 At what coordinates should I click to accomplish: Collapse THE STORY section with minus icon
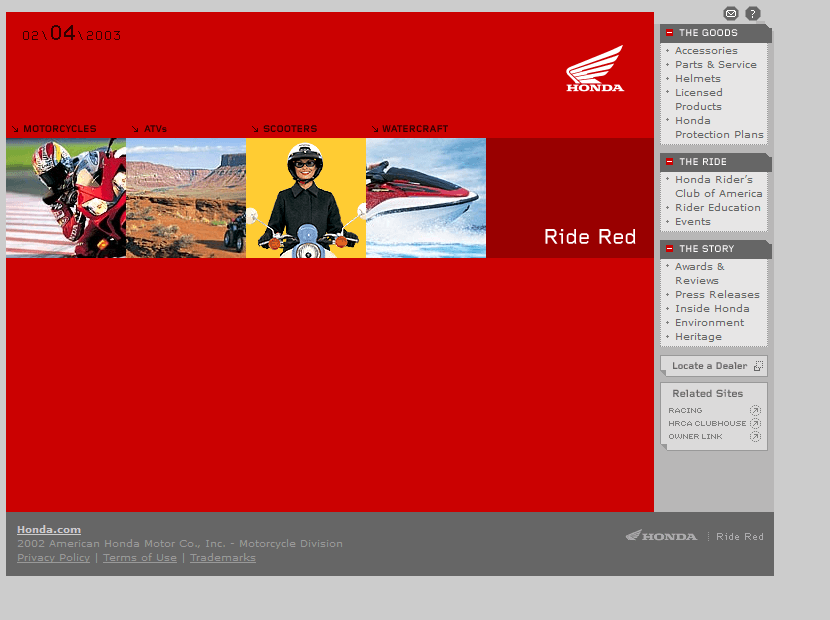click(670, 248)
